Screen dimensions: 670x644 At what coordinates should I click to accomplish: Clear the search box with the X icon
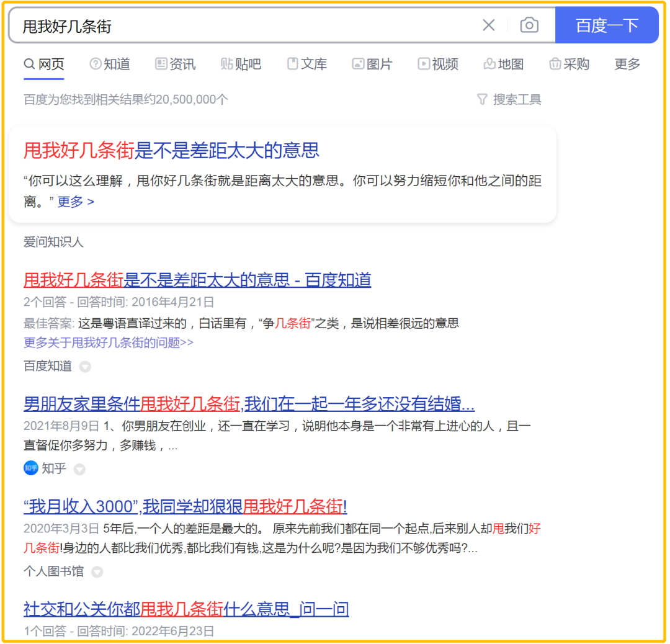point(488,25)
